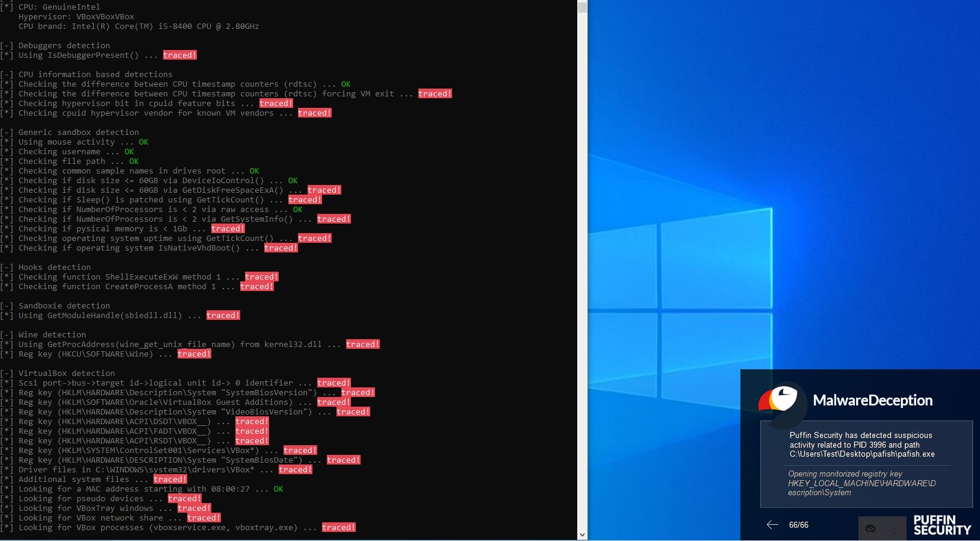
Task: Click the faint target icon beside the cloud icon
Action: (895, 528)
